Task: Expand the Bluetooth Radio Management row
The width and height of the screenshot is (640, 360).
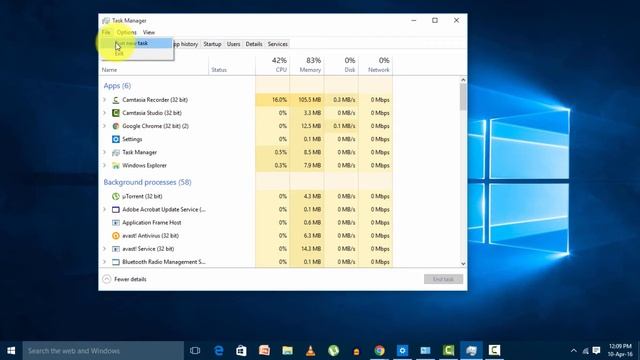Action: tap(105, 262)
